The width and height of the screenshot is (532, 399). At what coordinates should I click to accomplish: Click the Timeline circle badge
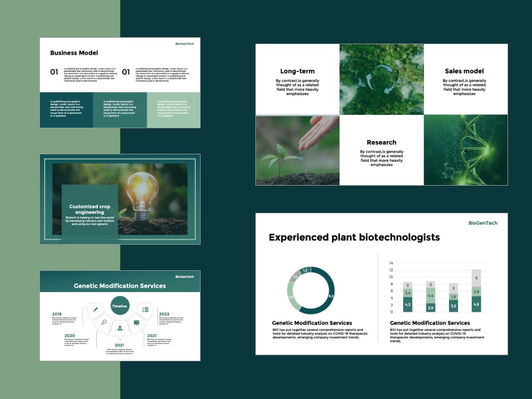[119, 306]
